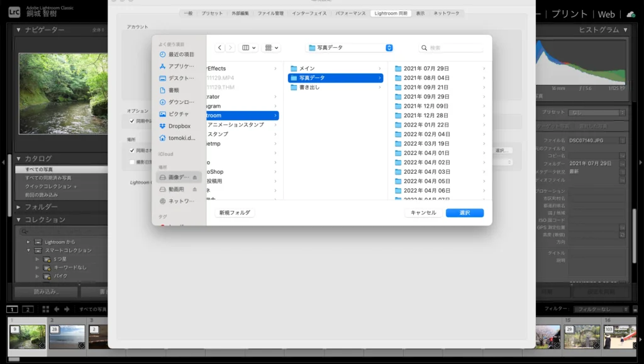The image size is (644, 364).
Task: Click the 新規フォルダ button
Action: (236, 213)
